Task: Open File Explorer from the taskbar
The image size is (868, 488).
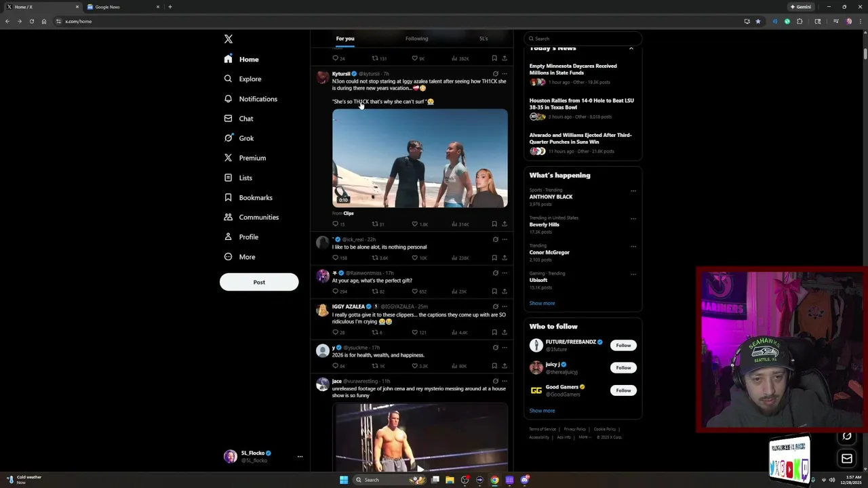Action: (450, 480)
